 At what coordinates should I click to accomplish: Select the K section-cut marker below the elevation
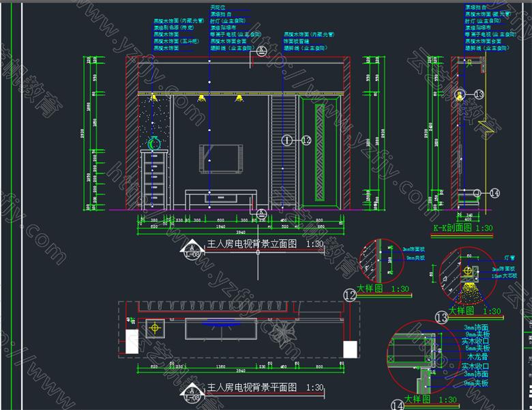point(261,214)
